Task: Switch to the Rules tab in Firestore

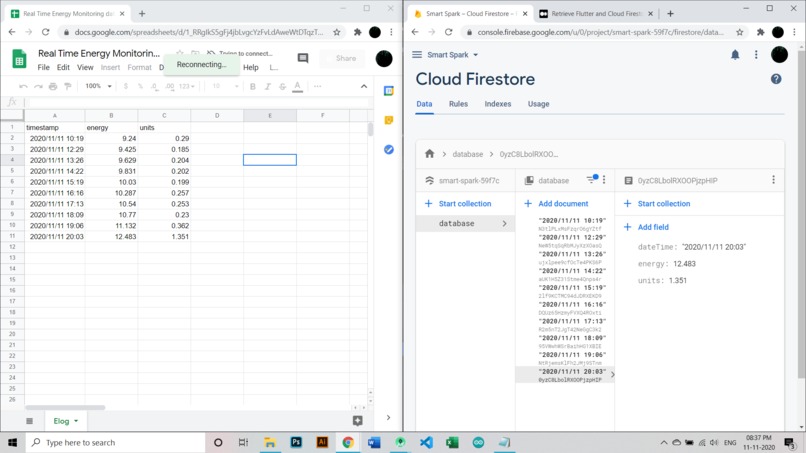Action: pos(458,104)
